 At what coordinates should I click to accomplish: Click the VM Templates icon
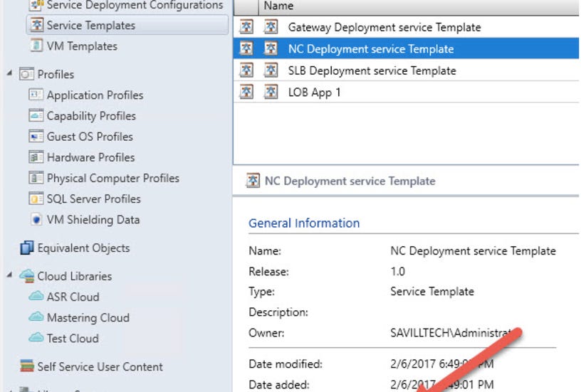(36, 46)
